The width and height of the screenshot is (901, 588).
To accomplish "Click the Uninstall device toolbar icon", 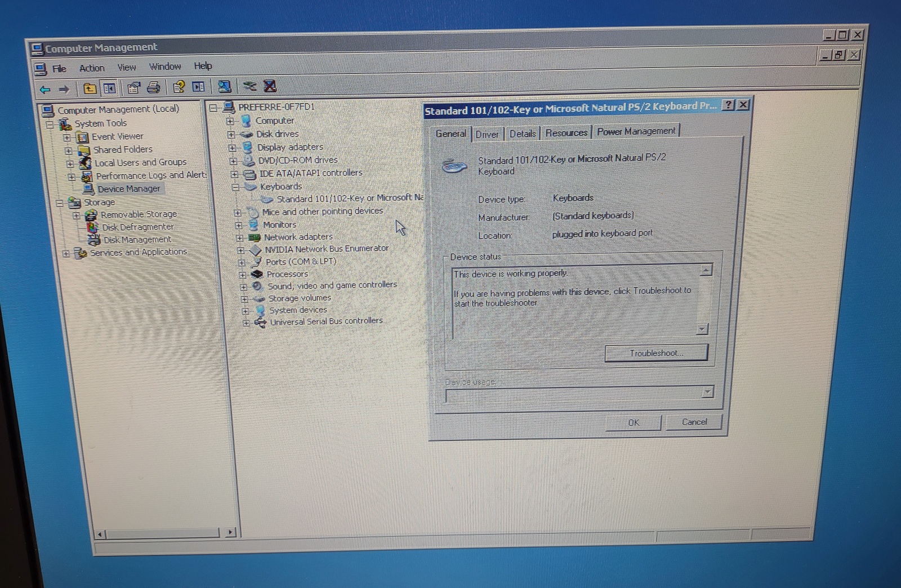I will [x=270, y=86].
